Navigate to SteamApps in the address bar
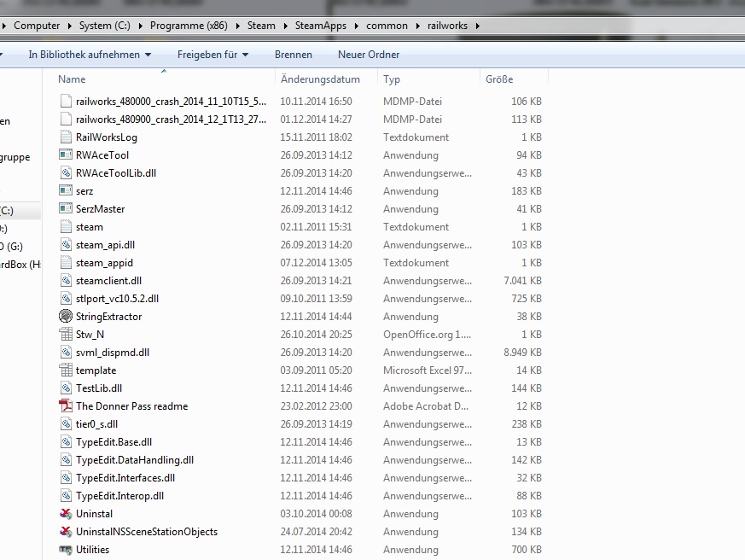The height and width of the screenshot is (560, 745). pyautogui.click(x=321, y=26)
